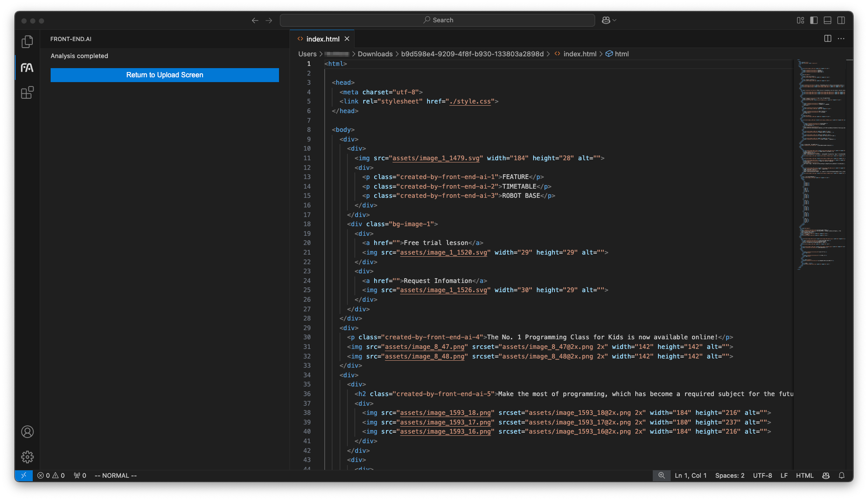Click the Copilot icon in status bar
868x500 pixels.
(x=826, y=476)
